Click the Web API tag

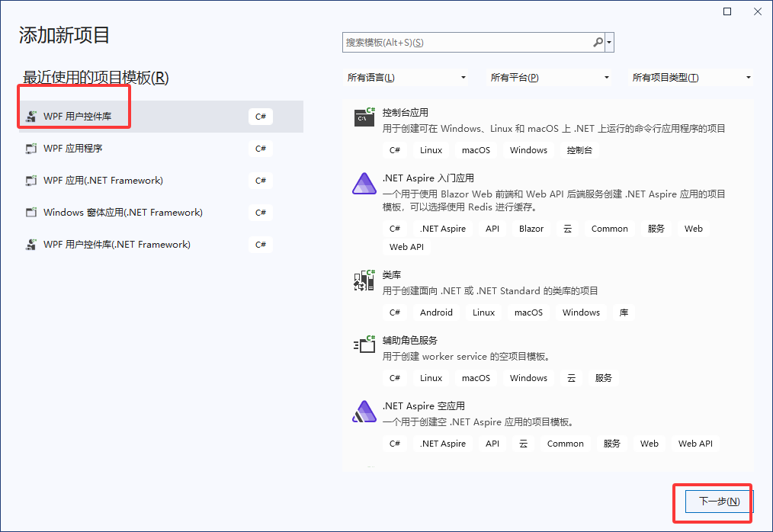click(406, 246)
